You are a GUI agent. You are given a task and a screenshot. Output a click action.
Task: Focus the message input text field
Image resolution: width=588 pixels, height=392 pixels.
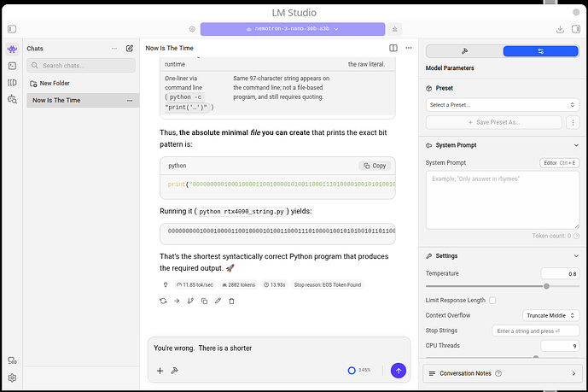tap(279, 348)
